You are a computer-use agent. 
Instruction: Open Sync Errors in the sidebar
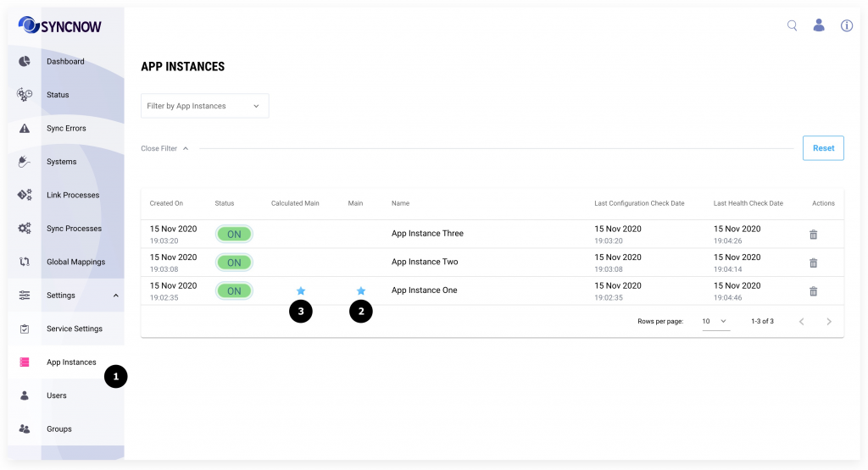66,128
